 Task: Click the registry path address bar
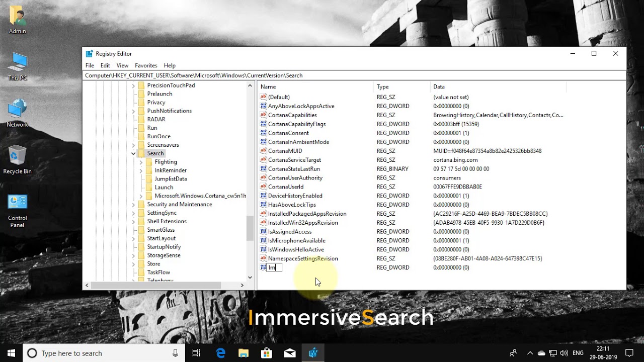pos(354,75)
